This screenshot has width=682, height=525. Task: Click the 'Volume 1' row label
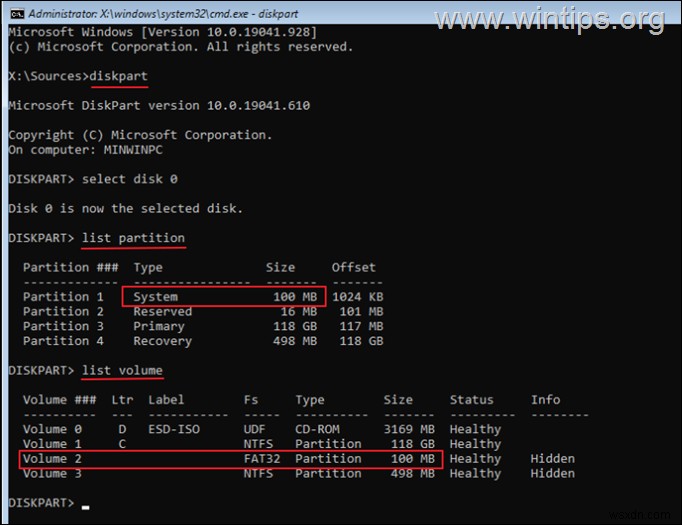pyautogui.click(x=52, y=445)
